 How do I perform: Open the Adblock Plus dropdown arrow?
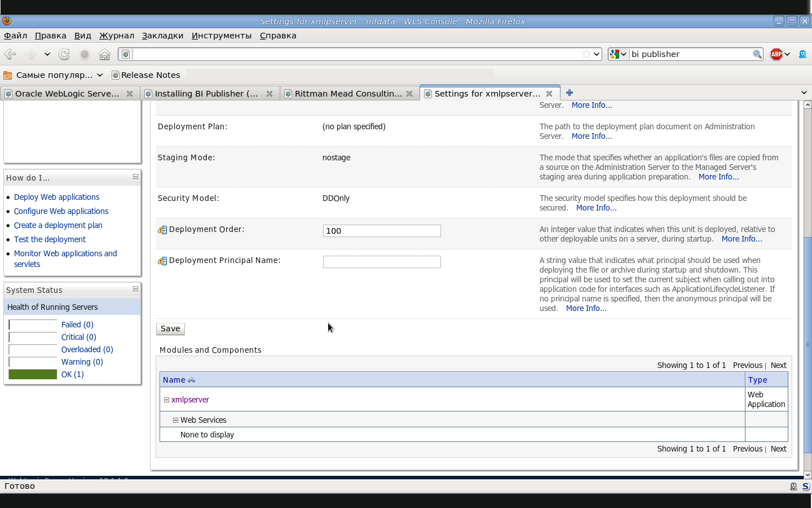click(787, 54)
